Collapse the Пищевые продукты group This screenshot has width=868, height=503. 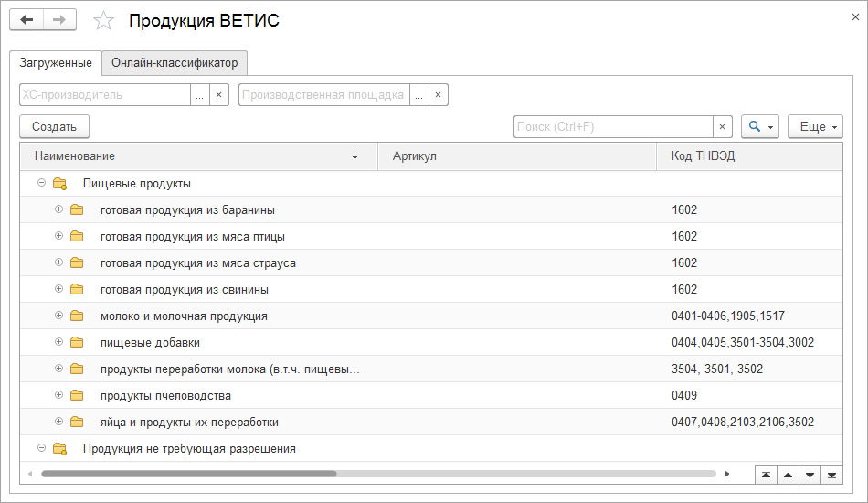(42, 183)
